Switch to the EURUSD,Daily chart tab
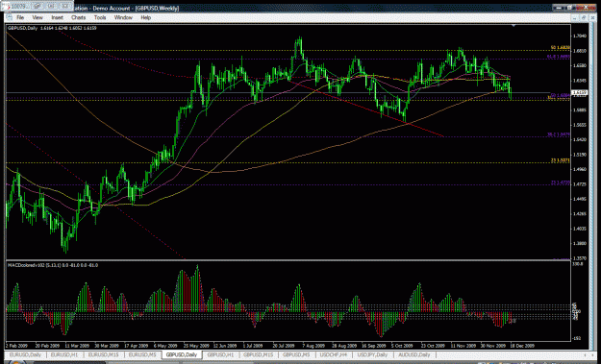This screenshot has width=601, height=364. click(25, 354)
